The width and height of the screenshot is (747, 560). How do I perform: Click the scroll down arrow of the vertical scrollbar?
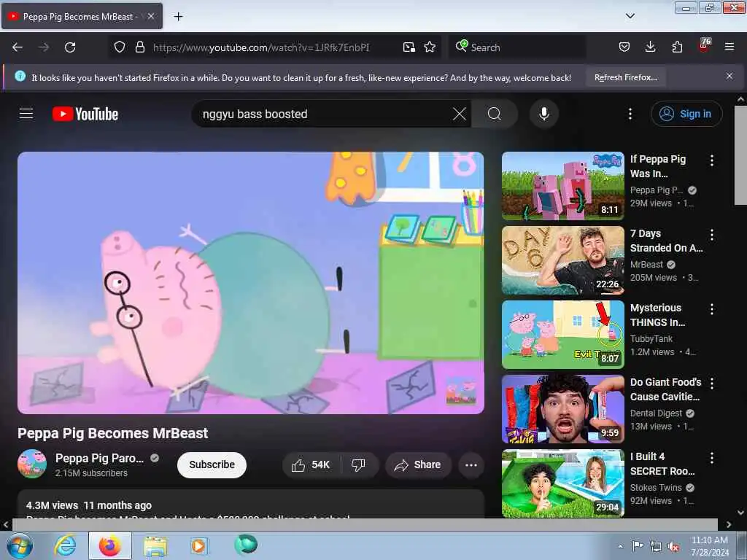[x=741, y=513]
